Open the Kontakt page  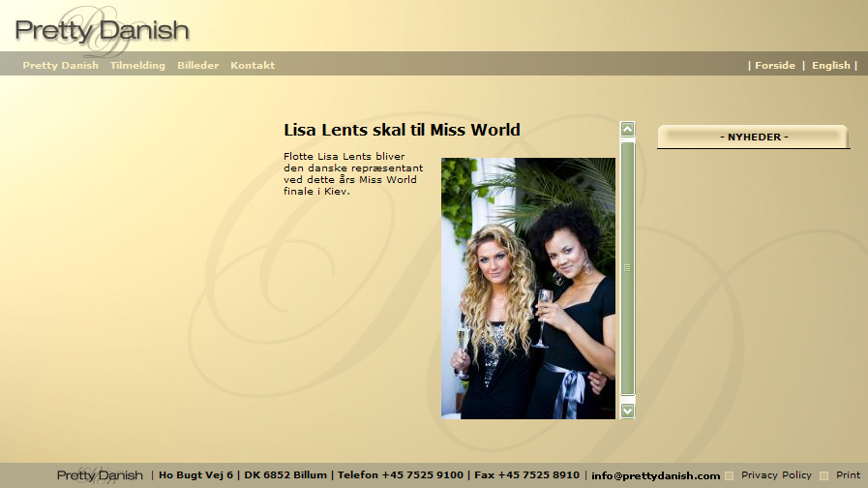pos(253,66)
